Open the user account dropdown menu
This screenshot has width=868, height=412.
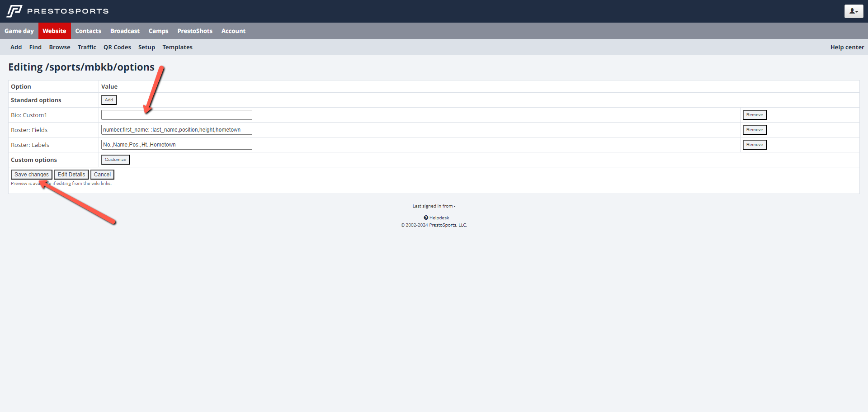(854, 11)
